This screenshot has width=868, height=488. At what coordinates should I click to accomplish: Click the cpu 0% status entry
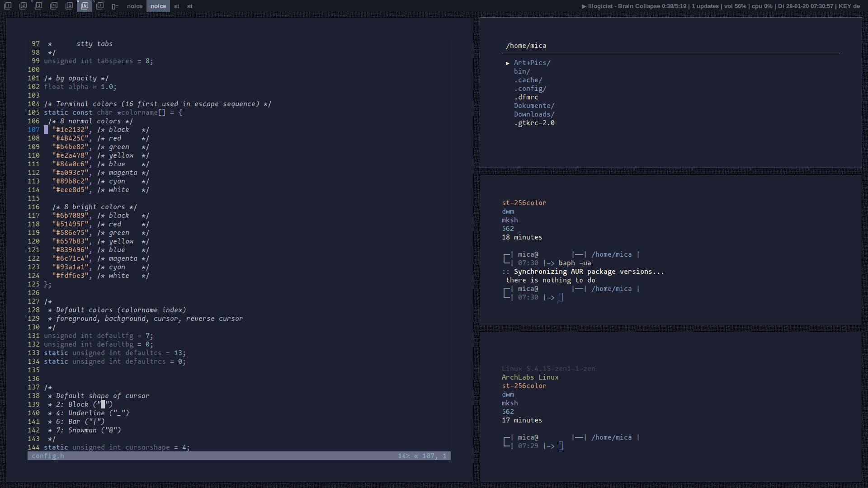(762, 6)
